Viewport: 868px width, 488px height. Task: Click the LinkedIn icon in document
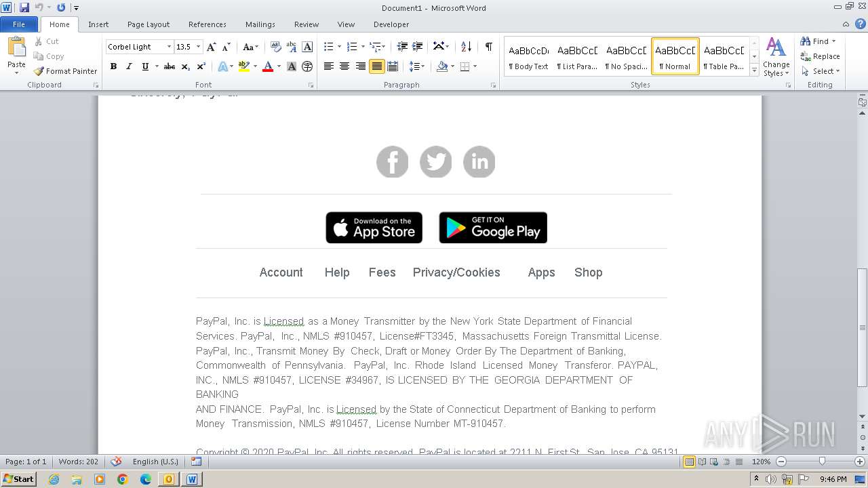479,162
